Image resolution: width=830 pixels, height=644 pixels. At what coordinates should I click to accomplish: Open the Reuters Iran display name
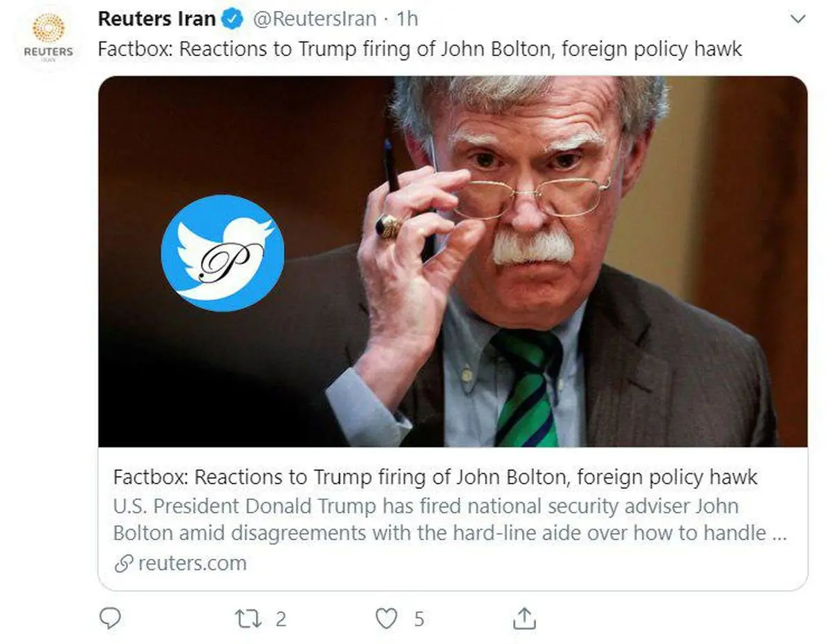157,19
